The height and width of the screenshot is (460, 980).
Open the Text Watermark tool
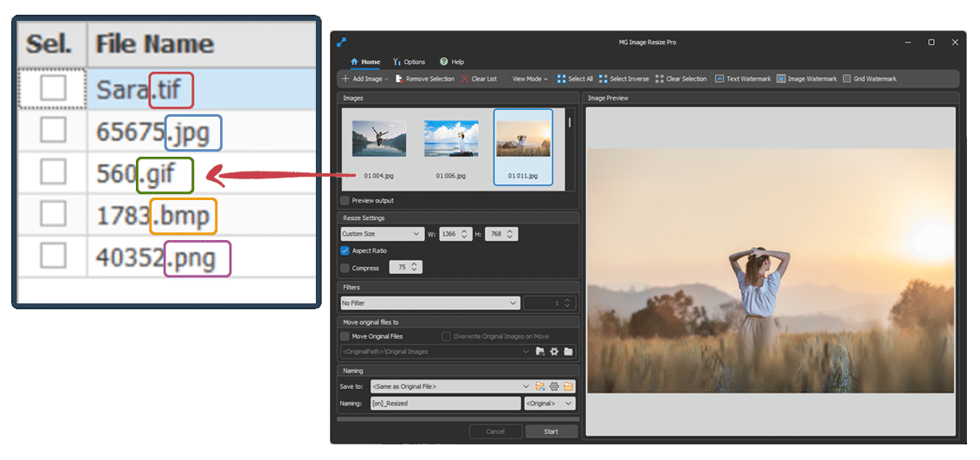coord(743,79)
